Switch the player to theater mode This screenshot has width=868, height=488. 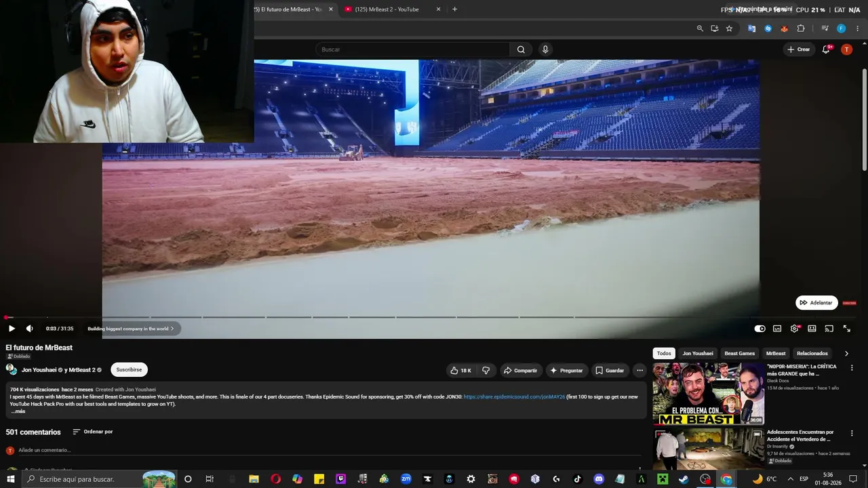812,329
